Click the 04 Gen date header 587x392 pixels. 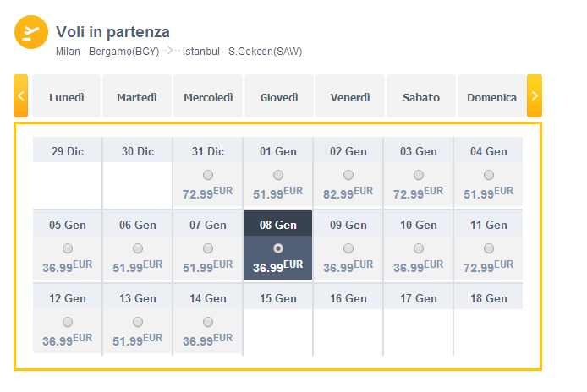(x=489, y=151)
